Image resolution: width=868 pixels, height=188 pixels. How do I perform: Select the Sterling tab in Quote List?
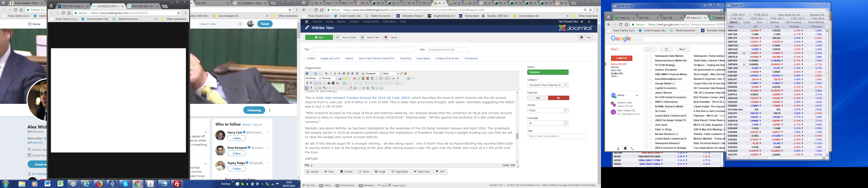(x=774, y=22)
